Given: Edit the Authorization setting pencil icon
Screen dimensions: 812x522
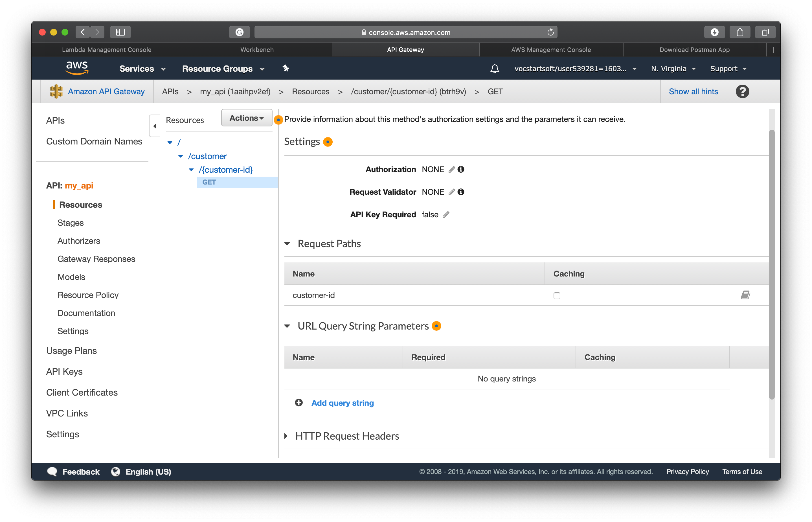Looking at the screenshot, I should (x=451, y=169).
